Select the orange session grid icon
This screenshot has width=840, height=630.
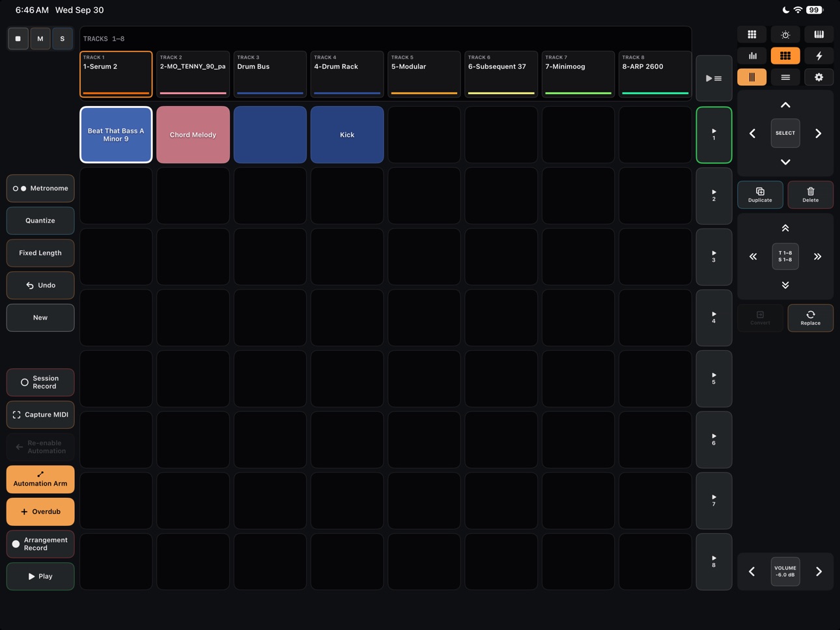click(x=785, y=56)
